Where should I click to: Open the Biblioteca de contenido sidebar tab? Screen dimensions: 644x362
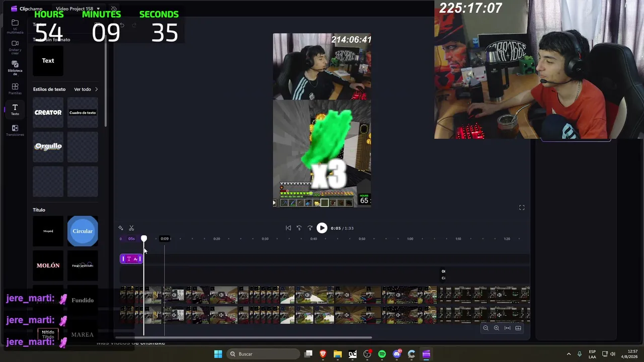pos(15,68)
